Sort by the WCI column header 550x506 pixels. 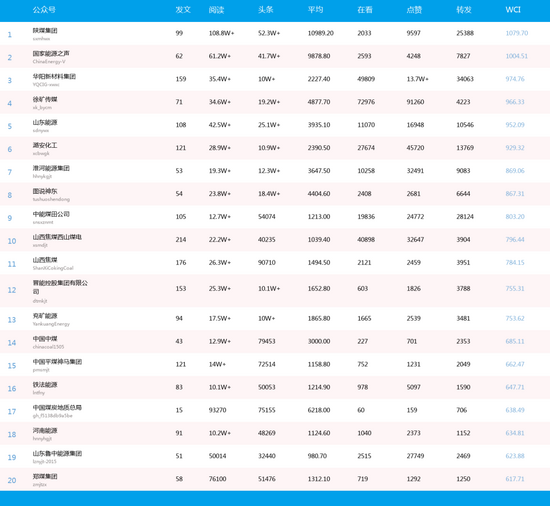513,10
